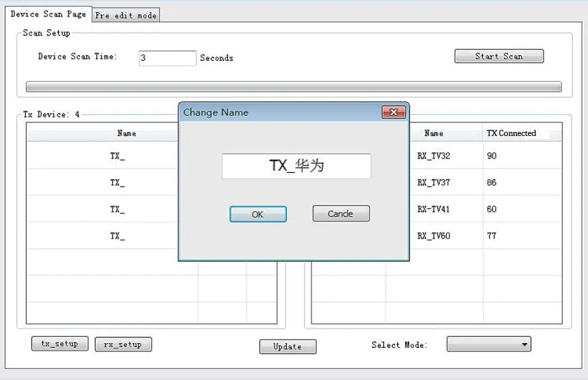The image size is (588, 380).
Task: Select the RX_TV37 receiver row
Action: 486,182
